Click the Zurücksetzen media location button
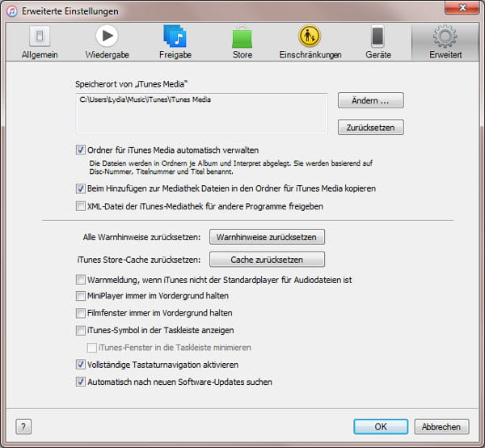The height and width of the screenshot is (448, 485). coord(370,127)
